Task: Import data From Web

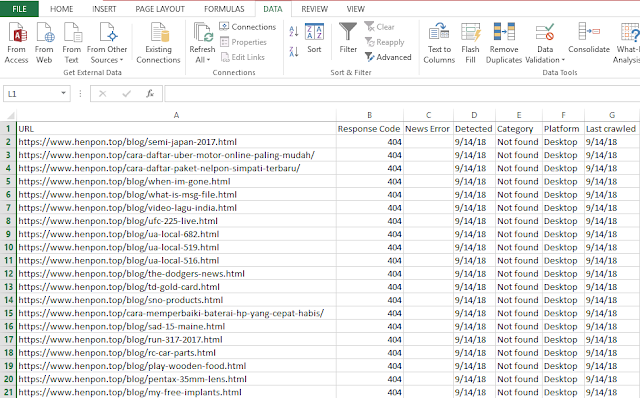Action: click(44, 43)
